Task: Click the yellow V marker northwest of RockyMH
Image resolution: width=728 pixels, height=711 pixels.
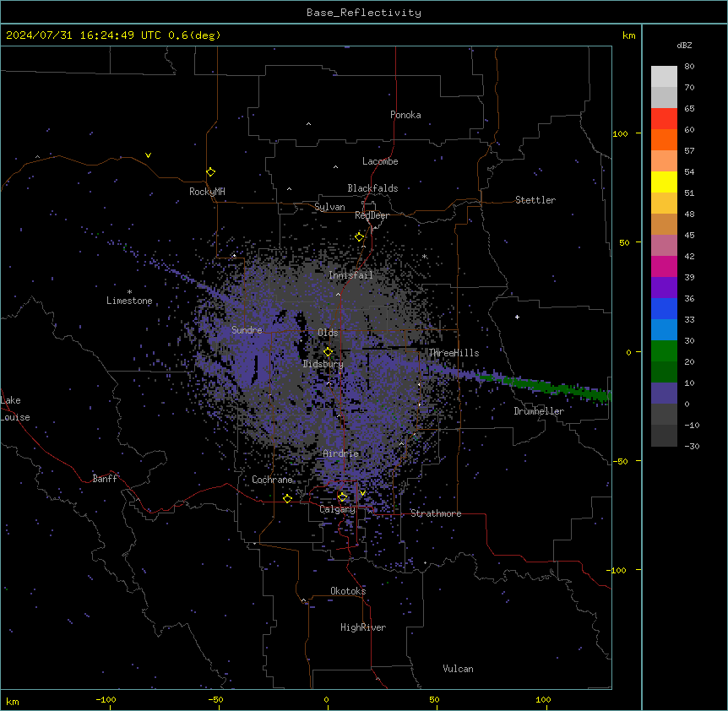Action: click(148, 155)
